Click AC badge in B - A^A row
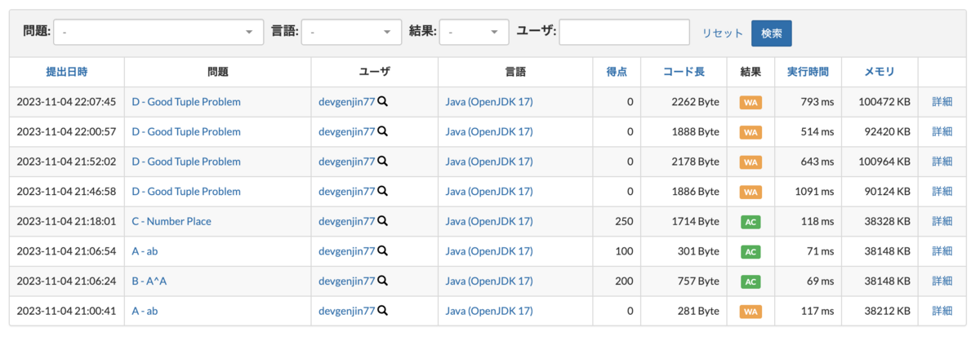 [x=751, y=281]
